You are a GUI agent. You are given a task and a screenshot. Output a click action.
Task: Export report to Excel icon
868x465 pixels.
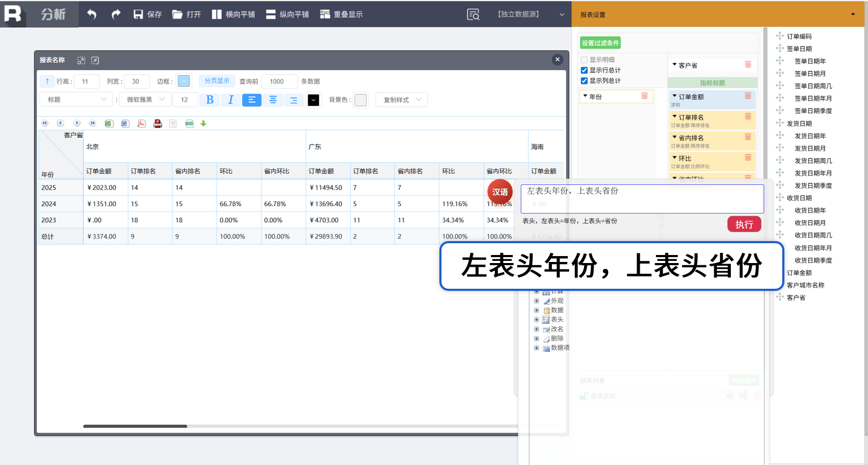pos(109,123)
